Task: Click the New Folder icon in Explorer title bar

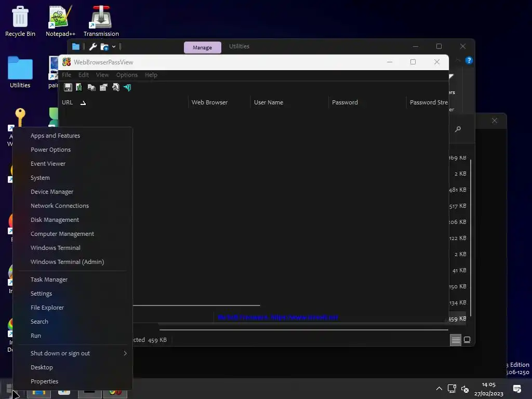Action: [x=104, y=47]
